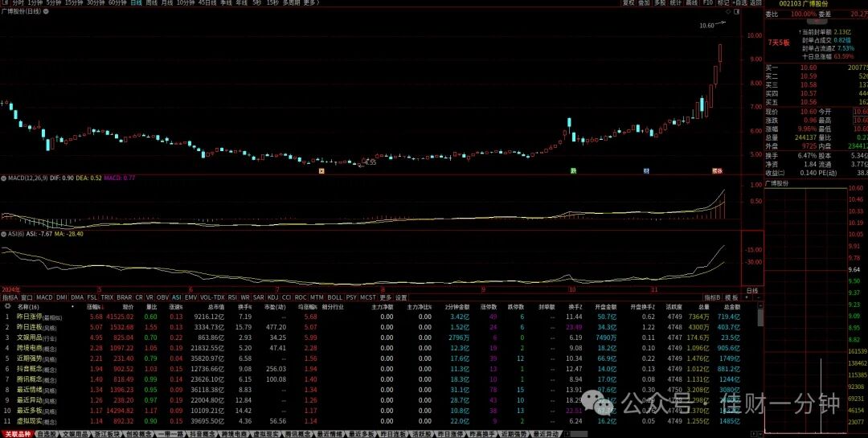Click the 标记 mark button
This screenshot has width=868, height=438.
[723, 2]
